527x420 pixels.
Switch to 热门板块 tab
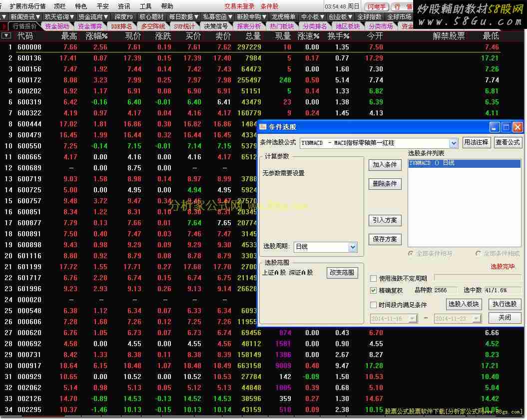[x=282, y=26]
